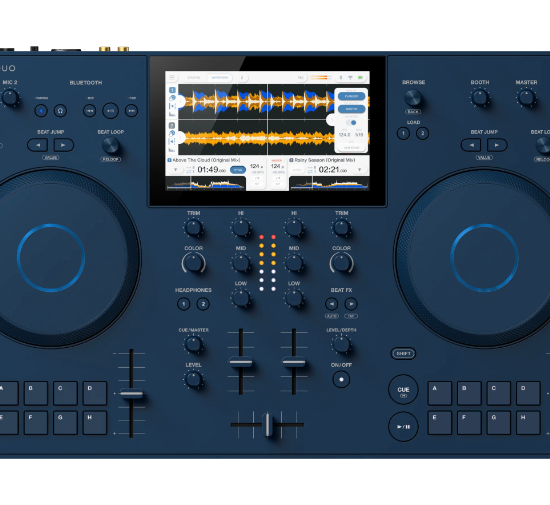
Task: Toggle the blue SYNC button for deck 1
Action: (x=238, y=170)
